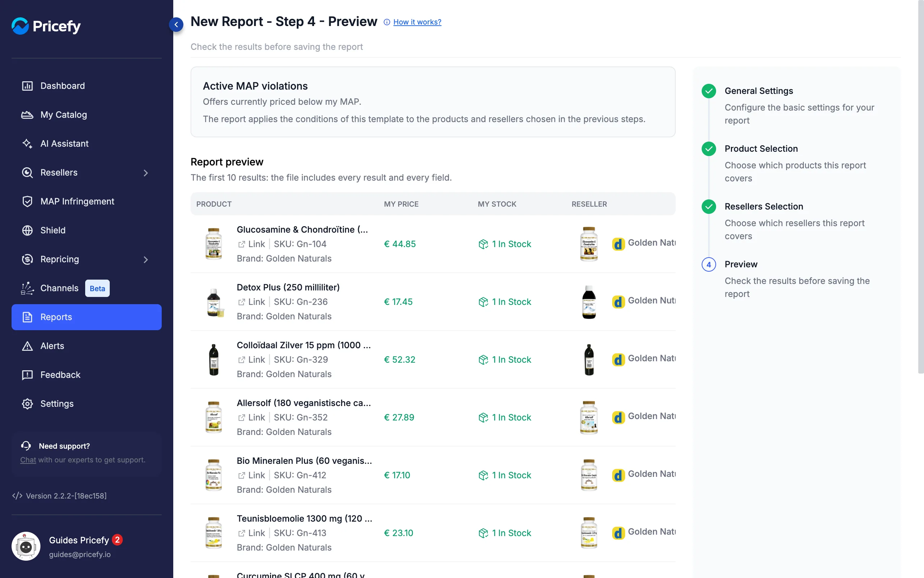Click the Feedback speech bubble icon
The image size is (924, 578).
pos(27,375)
